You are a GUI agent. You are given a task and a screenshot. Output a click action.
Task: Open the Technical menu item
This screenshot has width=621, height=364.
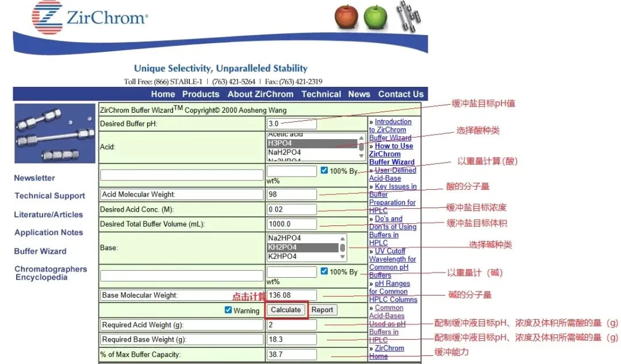tap(321, 94)
